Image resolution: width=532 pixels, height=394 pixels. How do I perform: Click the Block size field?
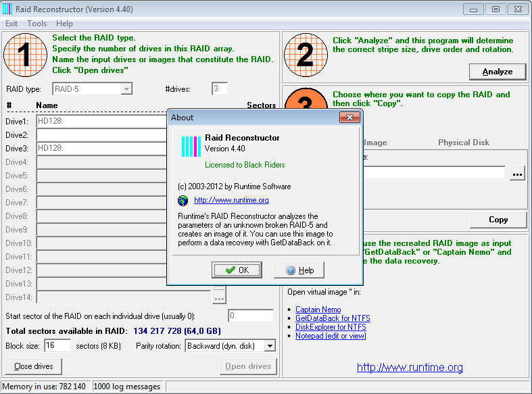tap(57, 345)
